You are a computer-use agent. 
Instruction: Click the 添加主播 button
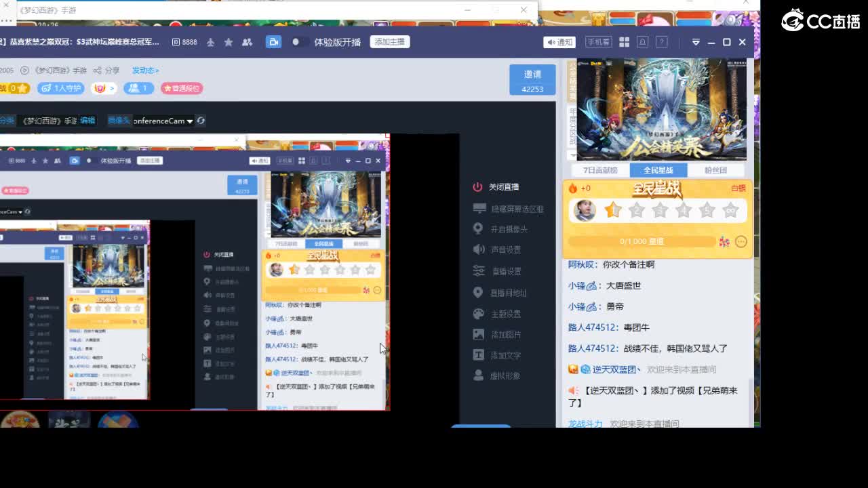(x=390, y=42)
